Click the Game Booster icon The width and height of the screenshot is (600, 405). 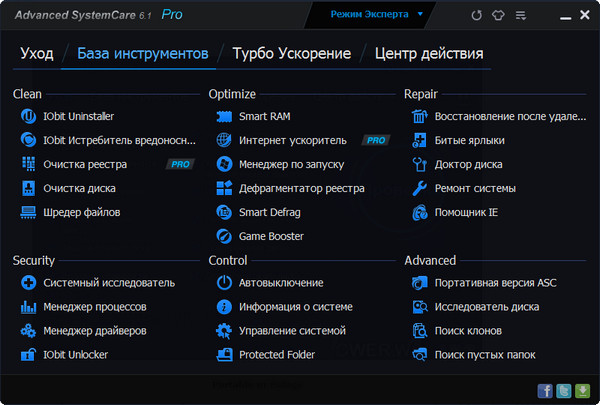224,236
